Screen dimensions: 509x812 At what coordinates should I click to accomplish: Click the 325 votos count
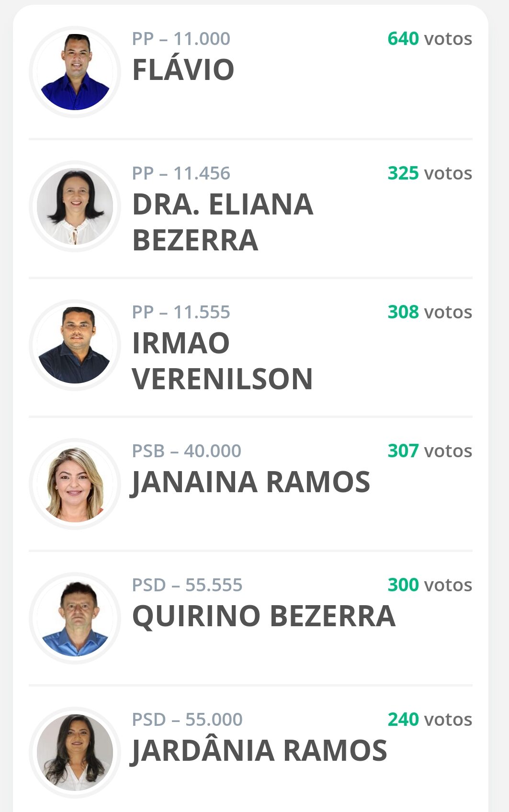tap(430, 173)
